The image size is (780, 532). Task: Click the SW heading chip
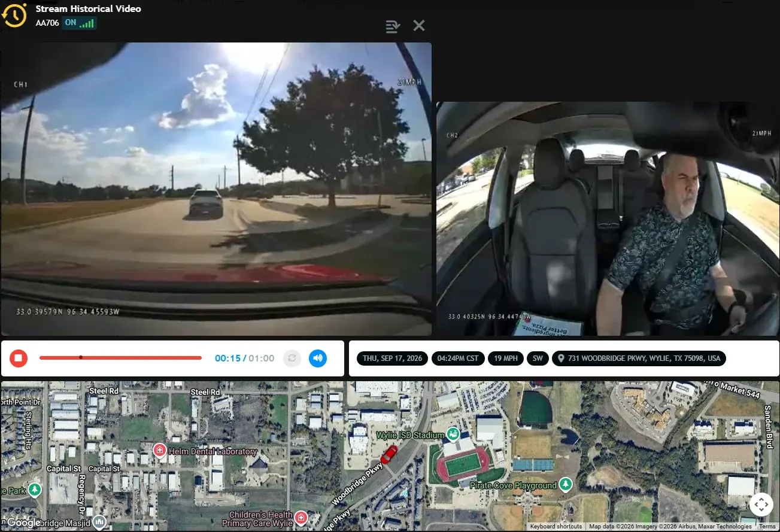538,358
